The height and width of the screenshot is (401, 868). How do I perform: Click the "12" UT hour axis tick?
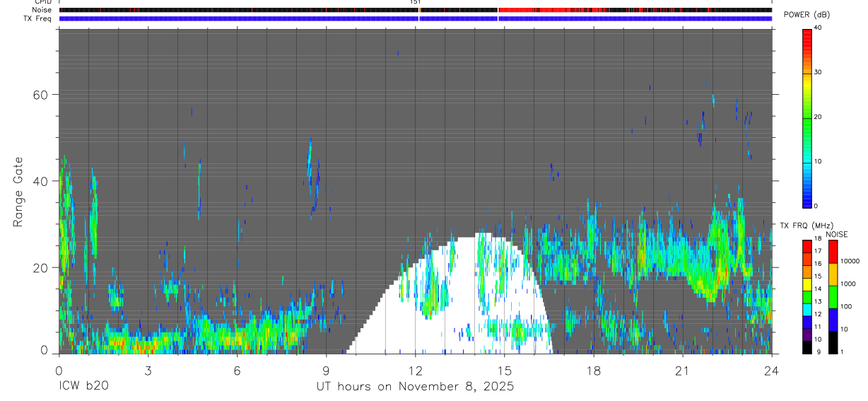[x=415, y=369]
